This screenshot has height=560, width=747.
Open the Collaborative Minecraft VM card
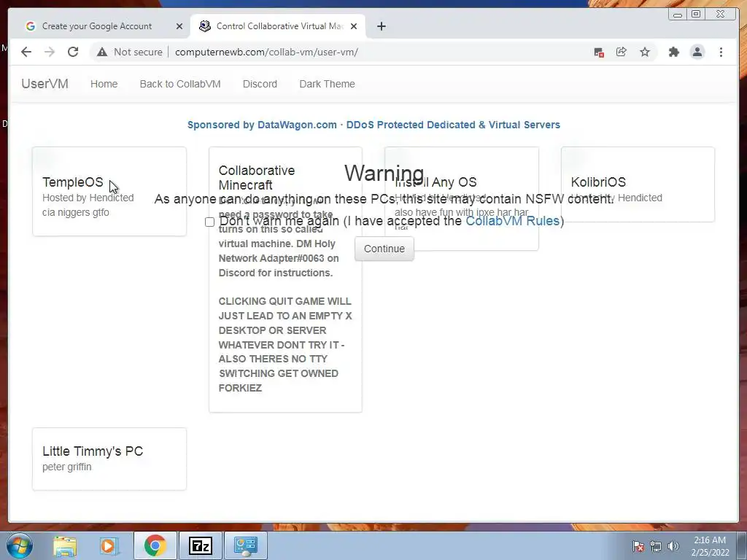tap(285, 279)
